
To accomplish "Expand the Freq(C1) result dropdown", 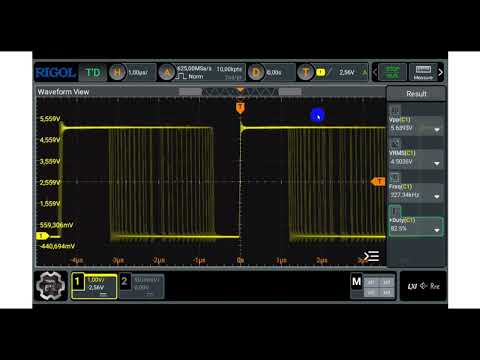I will coord(437,197).
